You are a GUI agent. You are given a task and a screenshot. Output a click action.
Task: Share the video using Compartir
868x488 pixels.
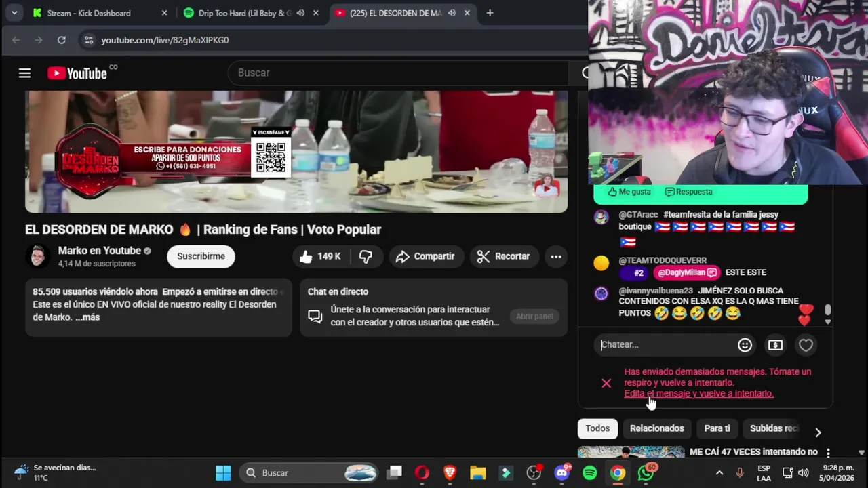426,256
